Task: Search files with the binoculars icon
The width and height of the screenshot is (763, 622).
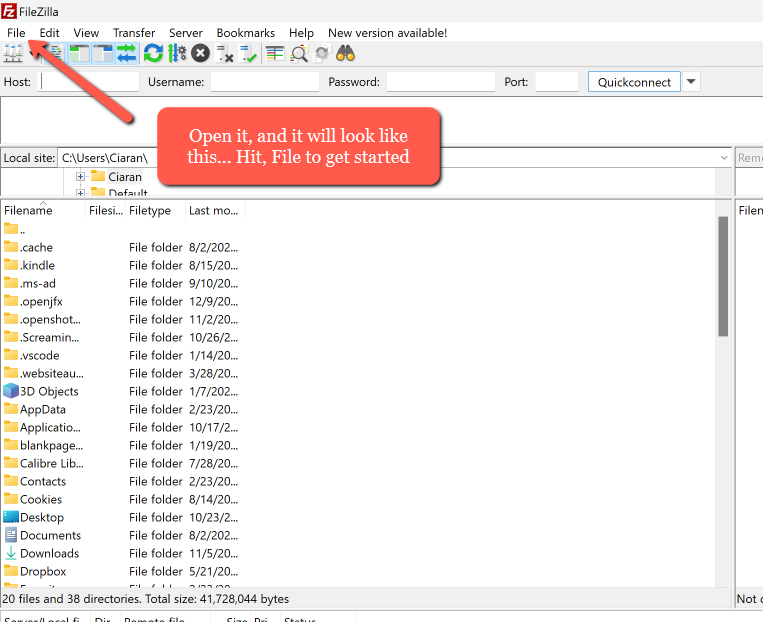Action: [x=345, y=53]
